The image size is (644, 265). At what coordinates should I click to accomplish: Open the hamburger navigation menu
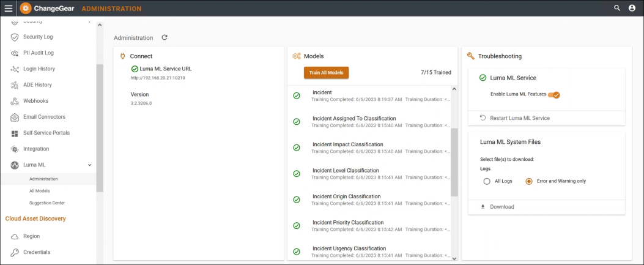(8, 8)
